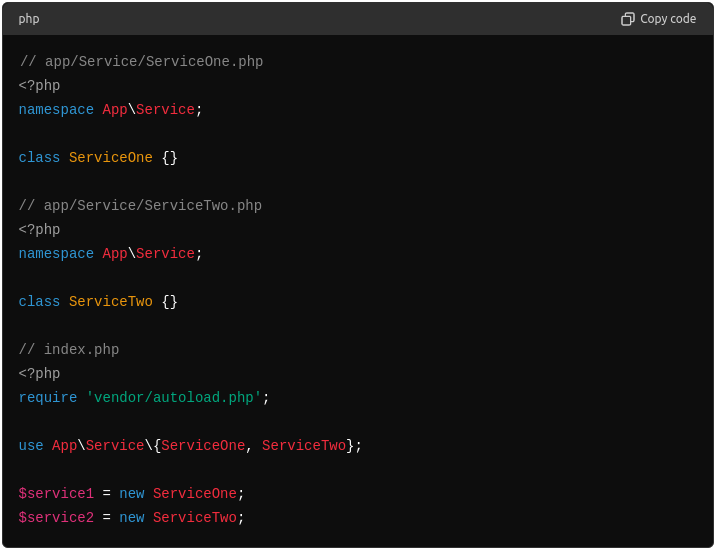Click the comment line app/Service/ServiceOne.php
Image resolution: width=716 pixels, height=548 pixels.
coord(141,62)
